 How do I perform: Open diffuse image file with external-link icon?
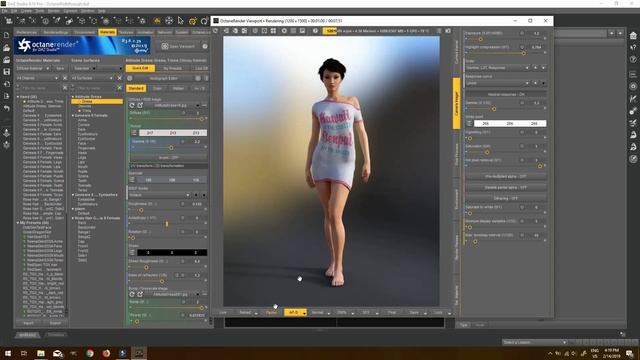[x=140, y=105]
